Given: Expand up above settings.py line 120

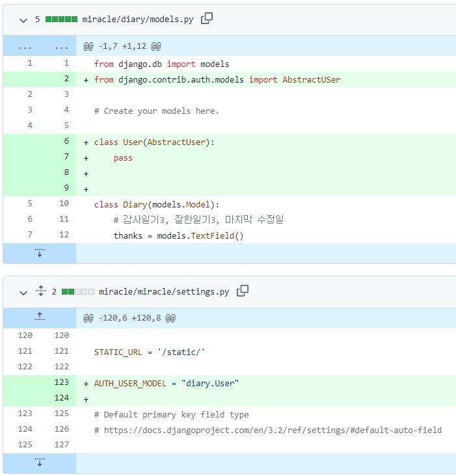Looking at the screenshot, I should (40, 317).
